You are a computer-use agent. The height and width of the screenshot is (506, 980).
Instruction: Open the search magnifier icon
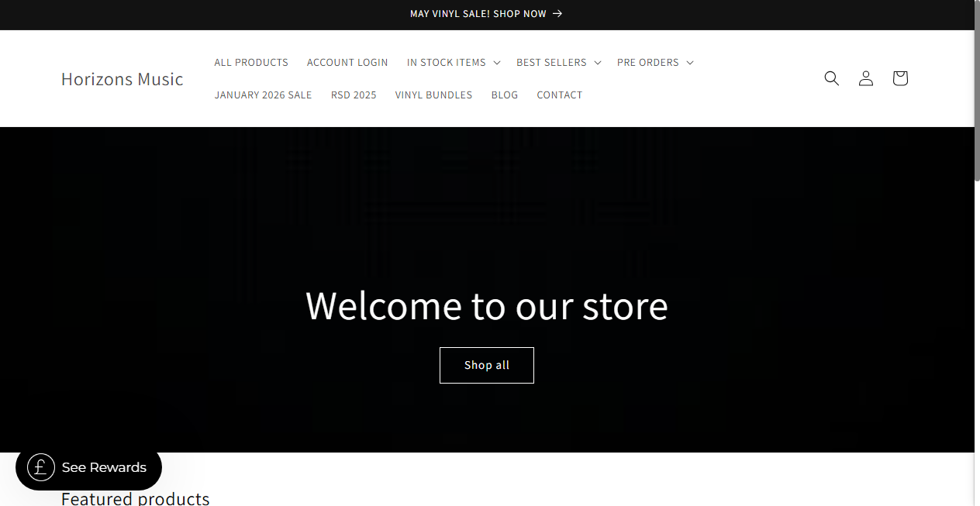point(832,78)
